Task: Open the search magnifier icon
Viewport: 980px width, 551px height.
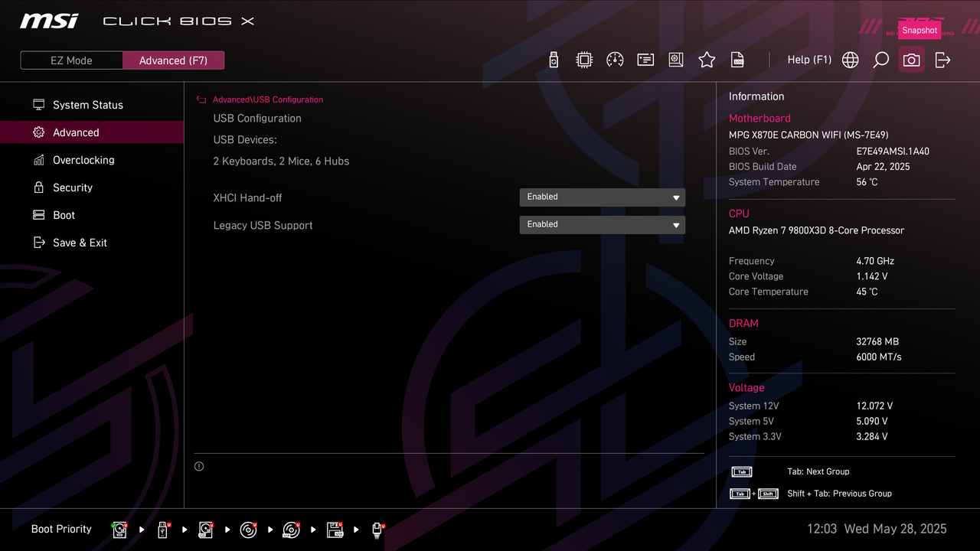Action: (x=880, y=60)
